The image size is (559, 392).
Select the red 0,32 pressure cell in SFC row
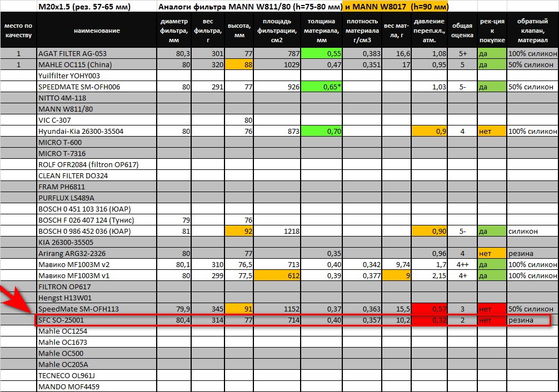[x=430, y=320]
